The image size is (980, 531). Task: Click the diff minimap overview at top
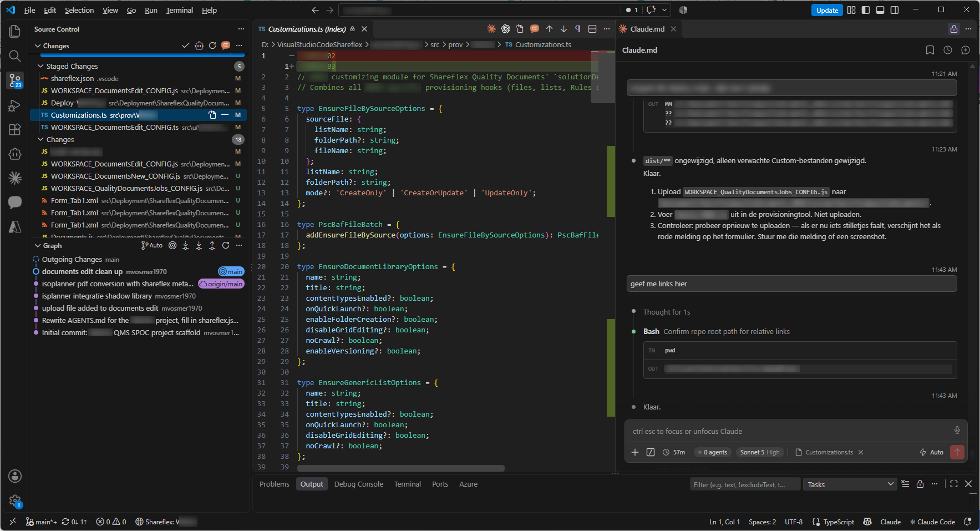(603, 77)
